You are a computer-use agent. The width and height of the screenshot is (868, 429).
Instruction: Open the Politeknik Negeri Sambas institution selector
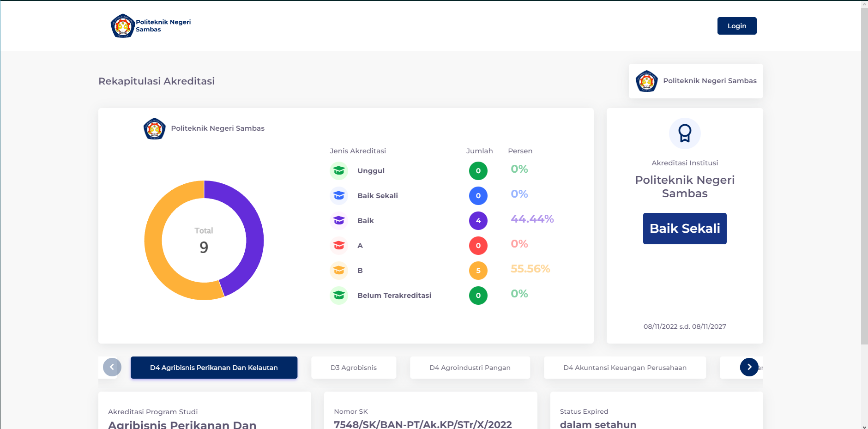pyautogui.click(x=695, y=81)
